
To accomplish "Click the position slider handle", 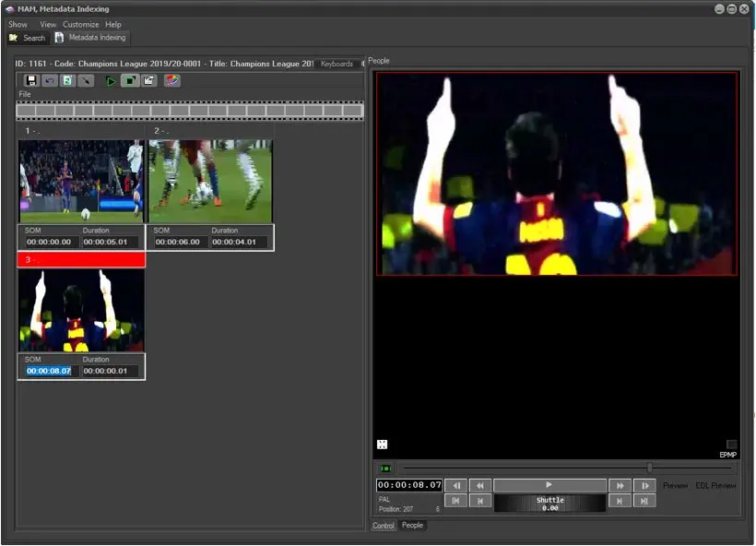I will point(650,469).
